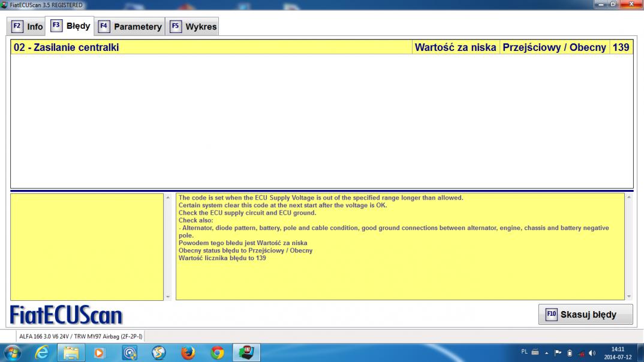The image size is (644, 362).
Task: Launch Firefox from the taskbar
Action: coord(188,352)
